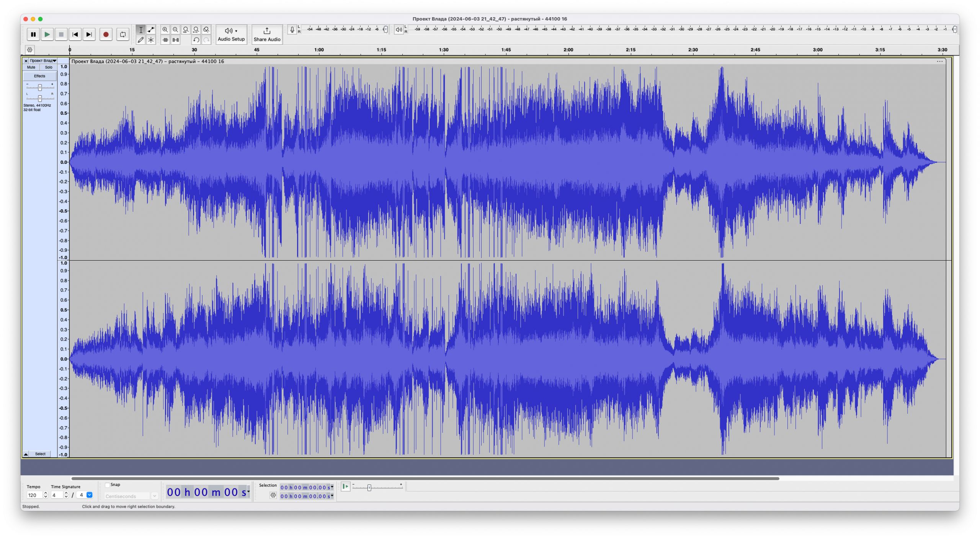
Task: Adjust the playback speed slider
Action: pos(369,488)
